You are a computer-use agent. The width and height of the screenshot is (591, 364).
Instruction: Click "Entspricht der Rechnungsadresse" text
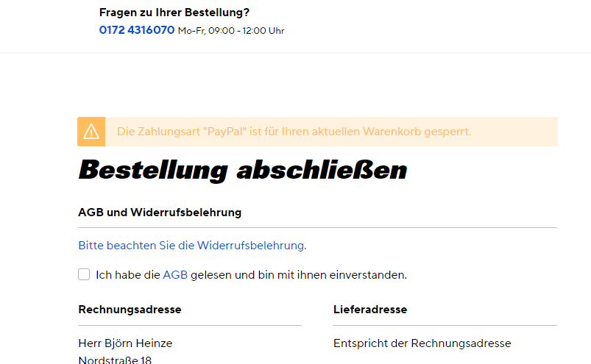(x=422, y=343)
